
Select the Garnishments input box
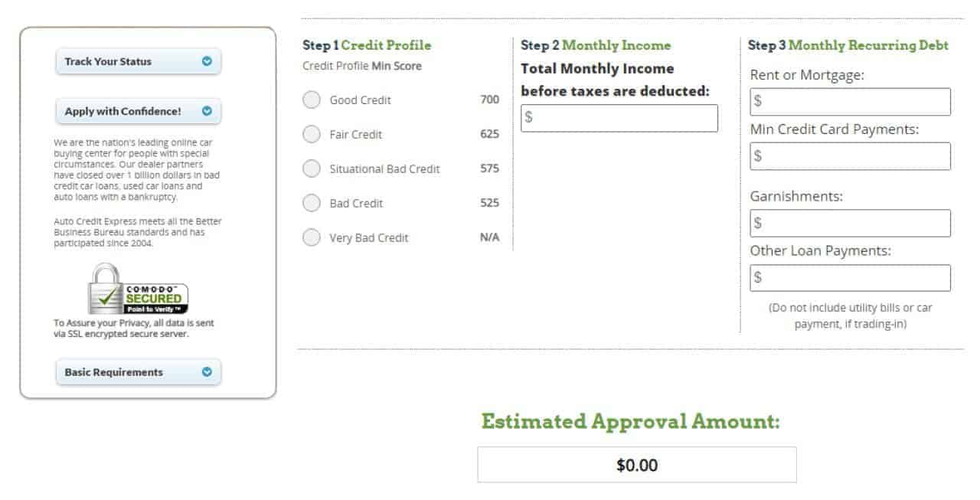851,223
